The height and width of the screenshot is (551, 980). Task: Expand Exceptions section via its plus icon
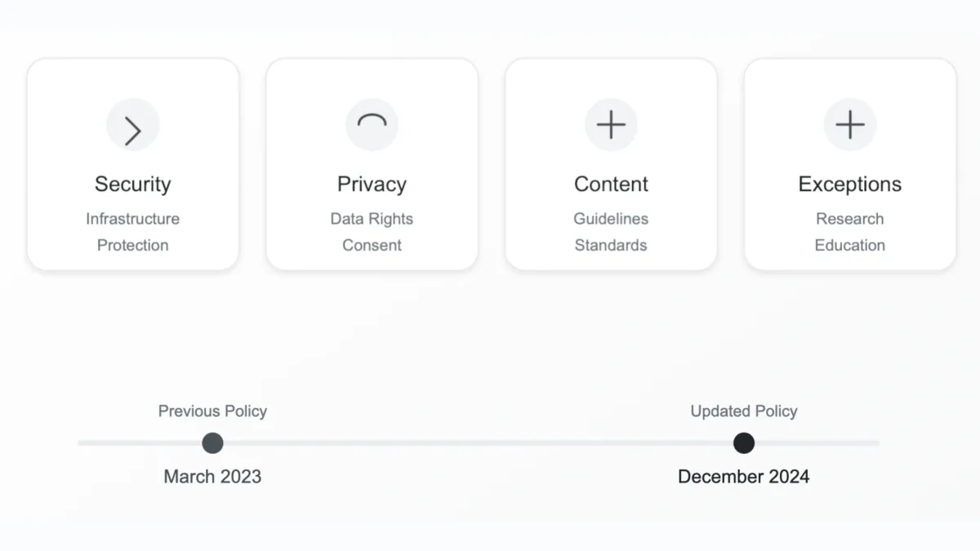849,125
